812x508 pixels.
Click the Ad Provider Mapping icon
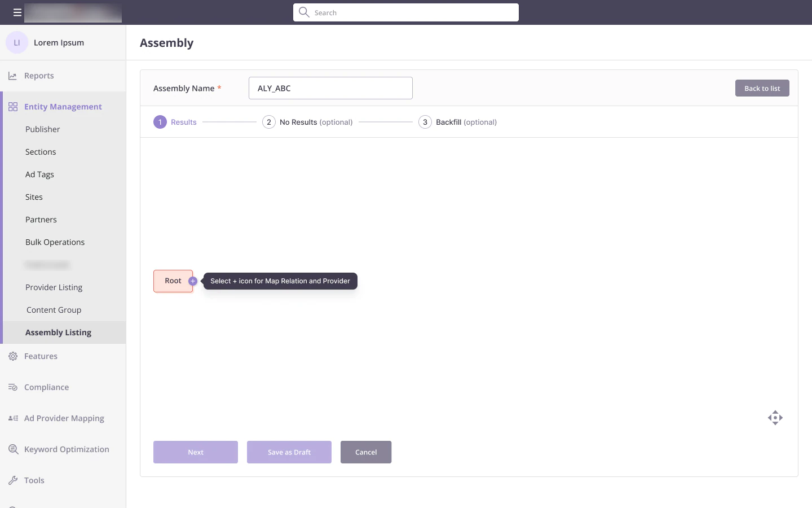click(x=13, y=418)
